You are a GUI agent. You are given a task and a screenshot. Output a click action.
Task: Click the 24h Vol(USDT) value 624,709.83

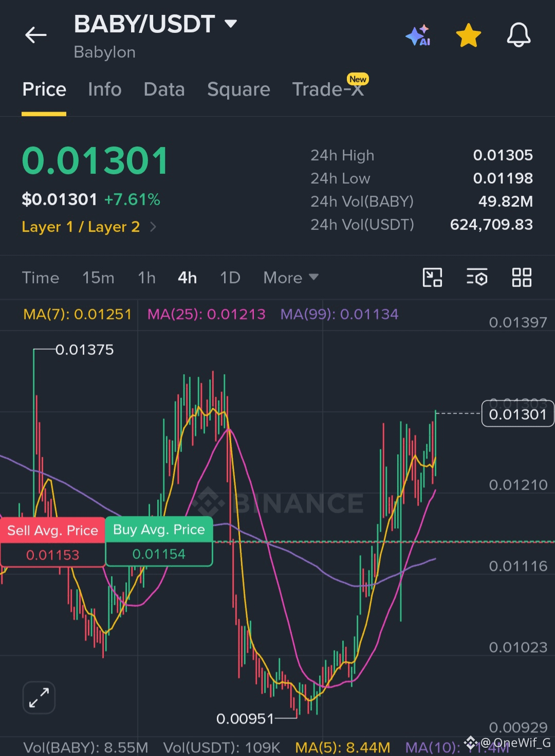[x=491, y=225]
